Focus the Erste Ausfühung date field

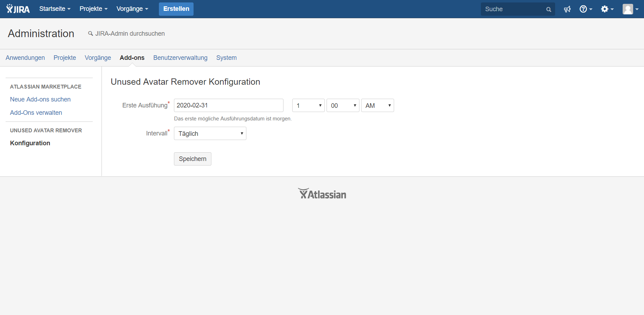pos(229,105)
